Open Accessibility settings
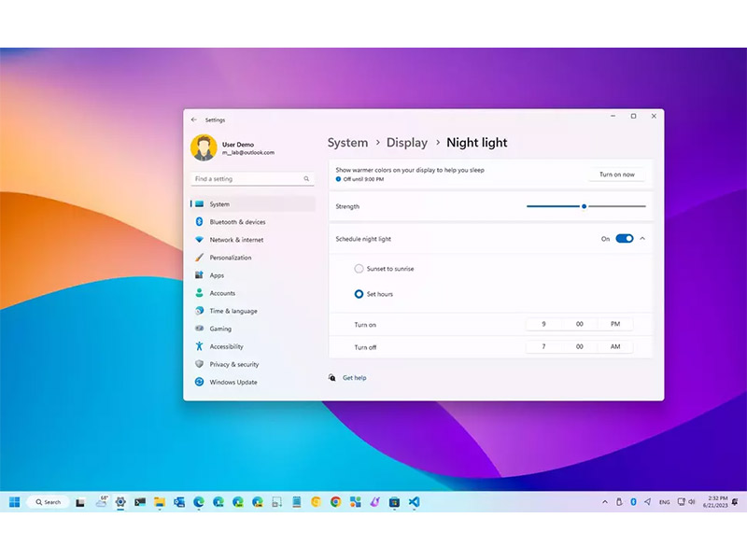 pos(252,346)
